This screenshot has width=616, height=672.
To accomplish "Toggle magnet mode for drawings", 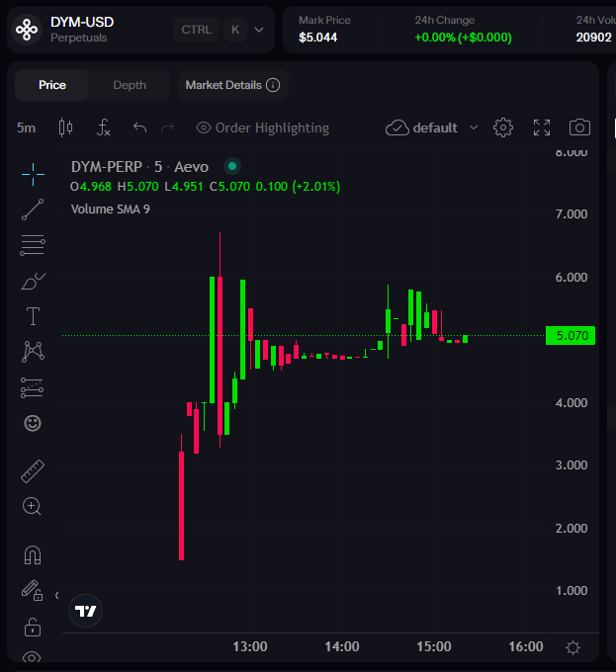I will (33, 555).
